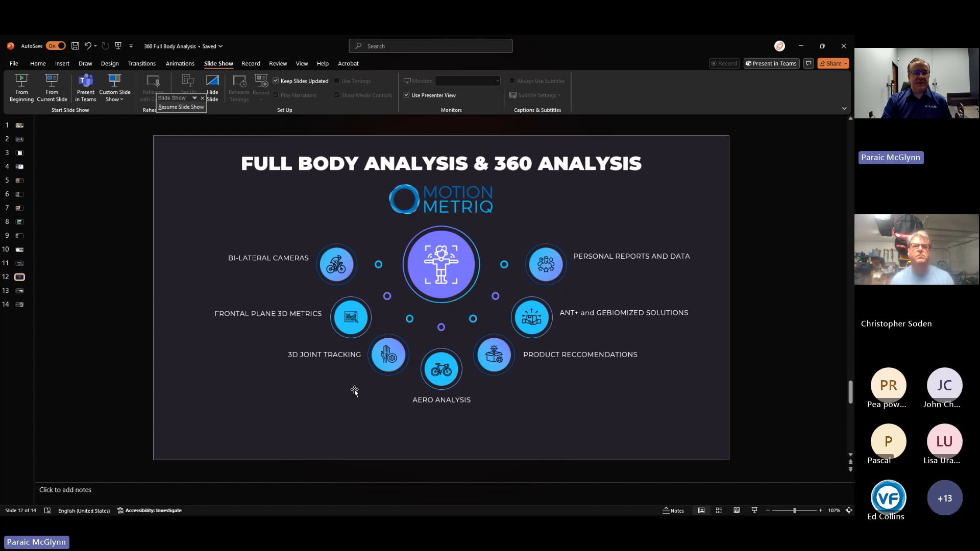Open the Share button dropdown
Image resolution: width=980 pixels, height=551 pixels.
click(x=846, y=63)
